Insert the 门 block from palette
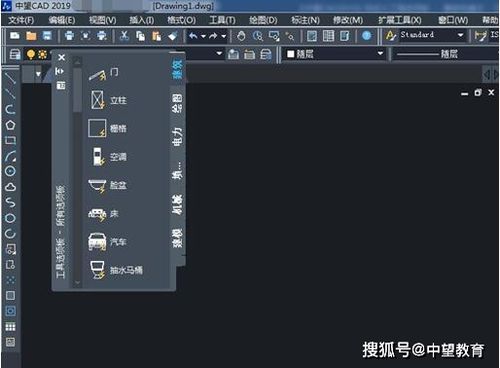 pos(104,74)
